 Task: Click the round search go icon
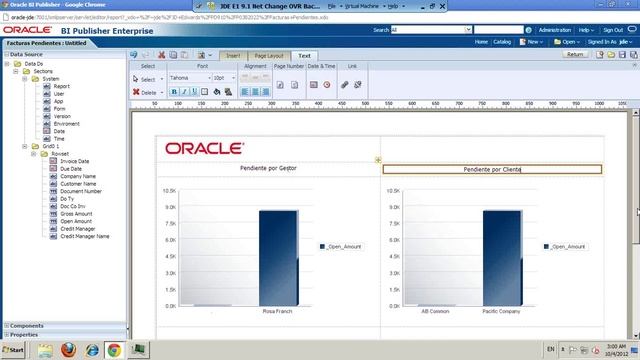click(x=529, y=30)
